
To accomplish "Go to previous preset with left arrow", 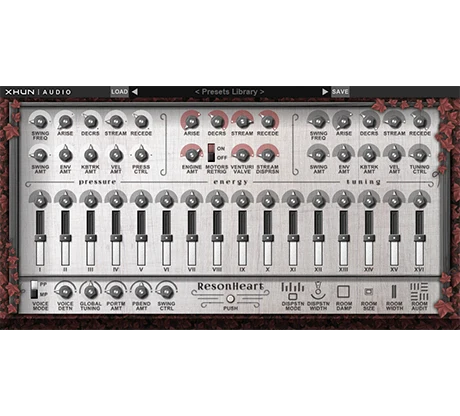I will 135,92.
